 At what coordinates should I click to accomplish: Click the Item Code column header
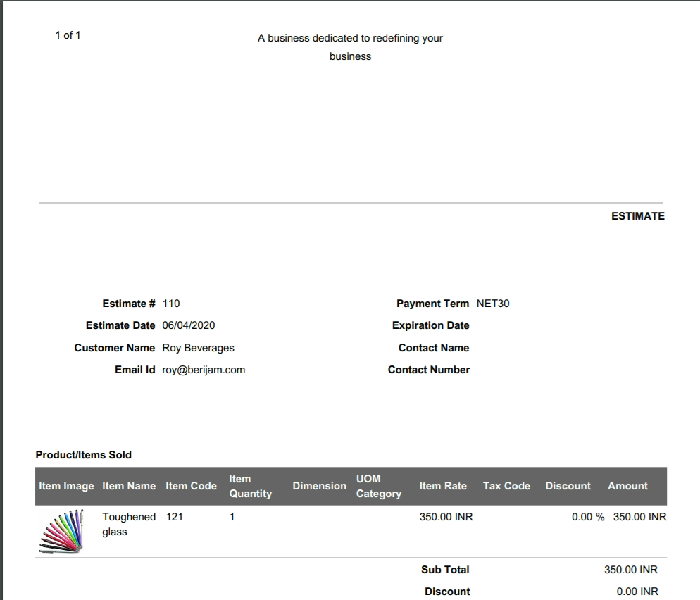[x=191, y=486]
